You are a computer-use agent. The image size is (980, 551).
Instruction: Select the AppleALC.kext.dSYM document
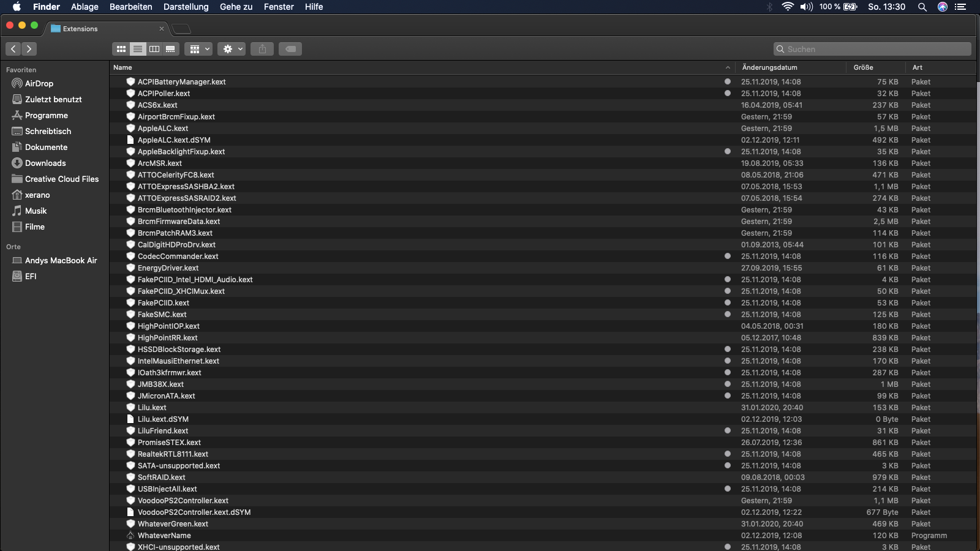point(543,140)
